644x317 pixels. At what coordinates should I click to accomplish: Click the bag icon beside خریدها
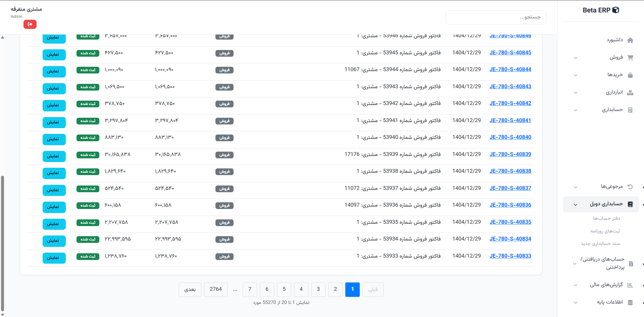[630, 75]
